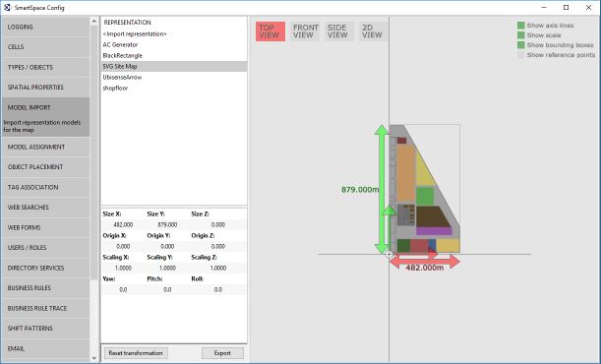Screen dimensions: 601x364
Task: Click sidebar scroll down arrow
Action: (94, 358)
